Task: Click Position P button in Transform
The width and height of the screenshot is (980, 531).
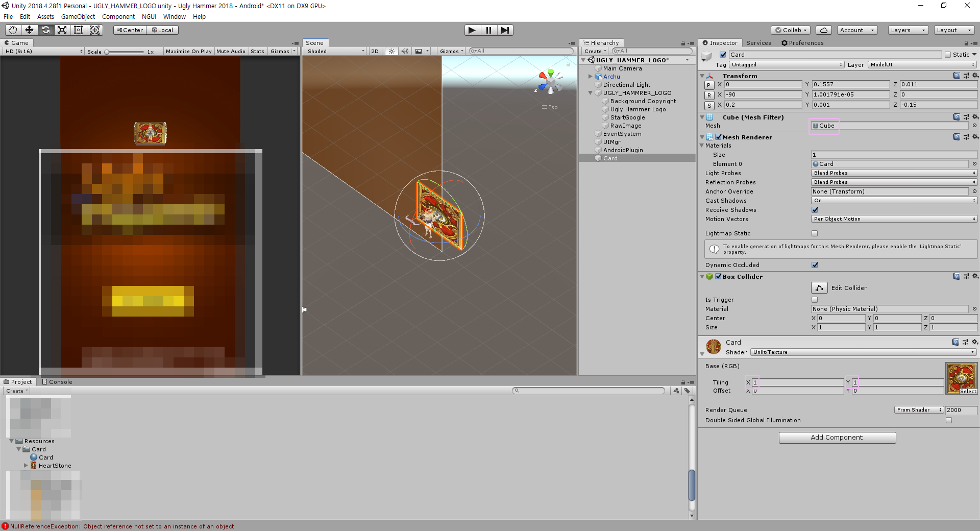Action: [x=709, y=85]
